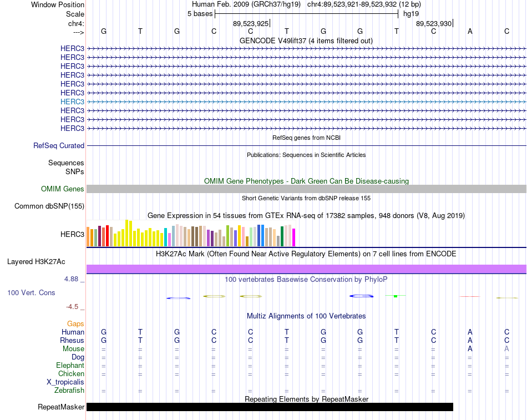Screen dimensions: 527x420
Task: Click the light-blue highlighted HERC3 transcript label
Action: (72, 102)
